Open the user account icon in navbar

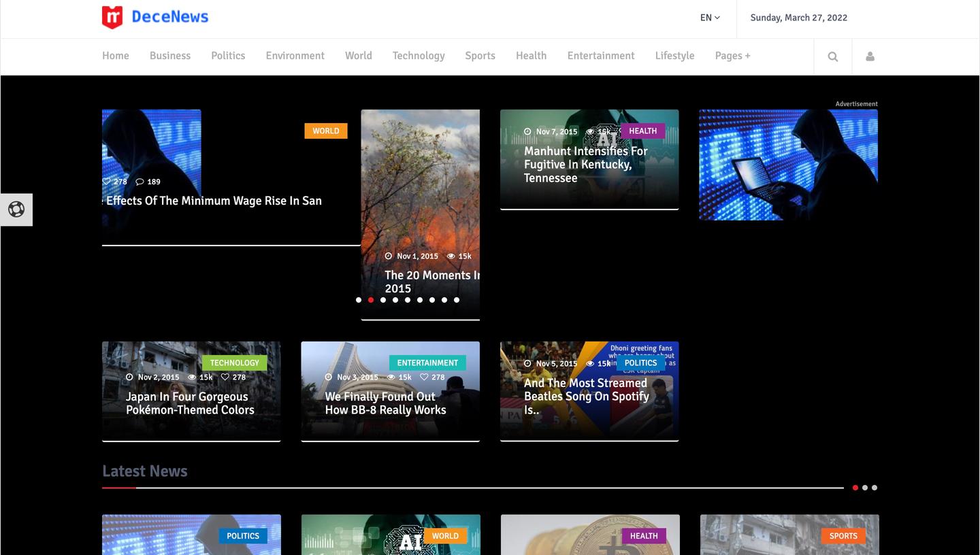point(870,56)
